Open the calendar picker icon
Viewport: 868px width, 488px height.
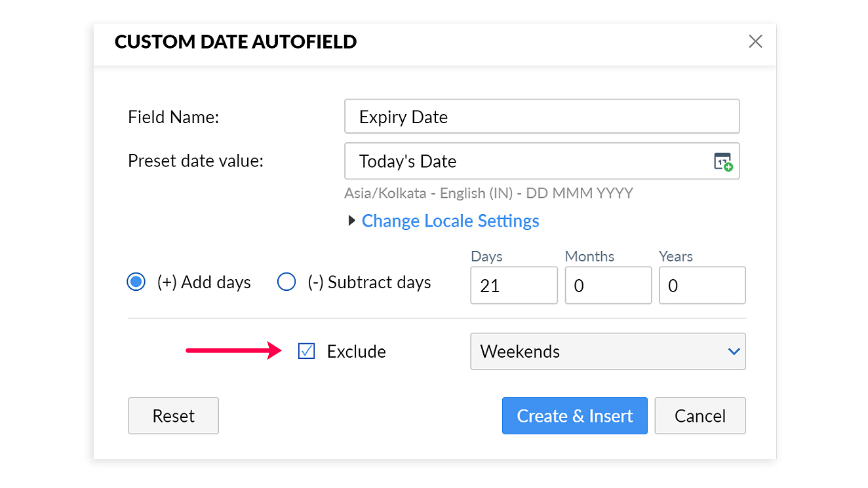(x=723, y=162)
